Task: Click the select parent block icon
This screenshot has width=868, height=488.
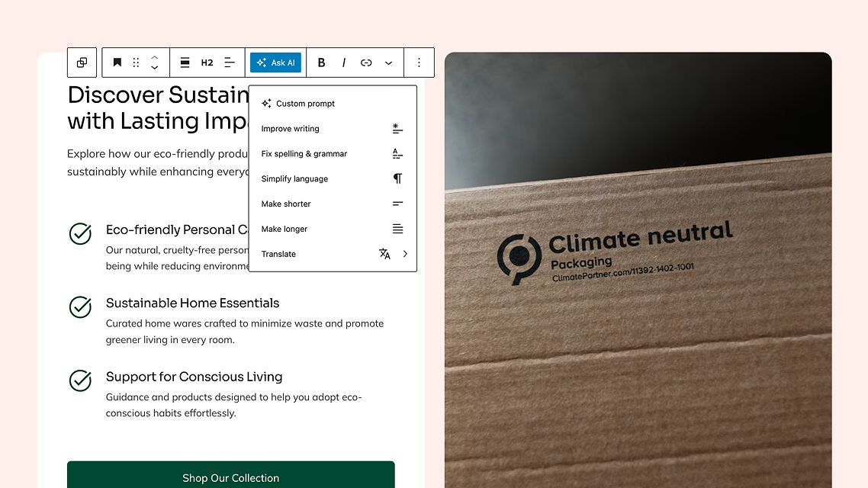Action: 82,63
